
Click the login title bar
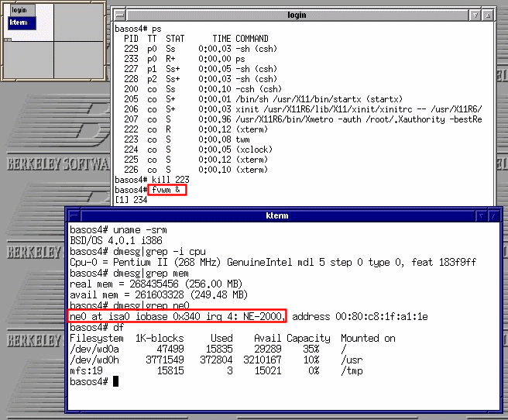coord(297,15)
